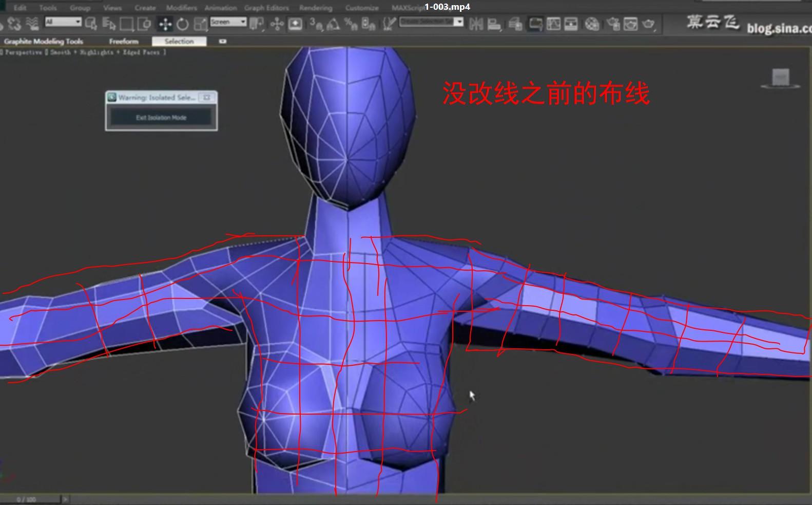
Task: Activate the Select and Move tool
Action: pos(165,24)
